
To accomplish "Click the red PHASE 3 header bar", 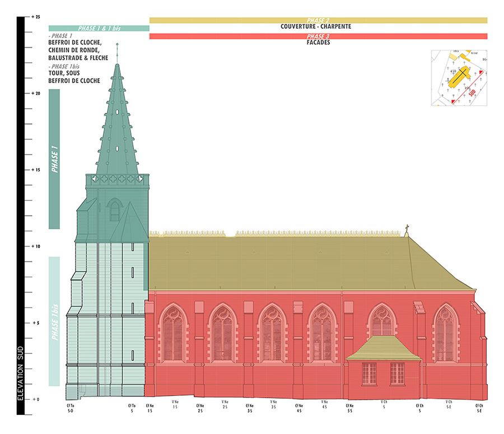I will 318,36.
